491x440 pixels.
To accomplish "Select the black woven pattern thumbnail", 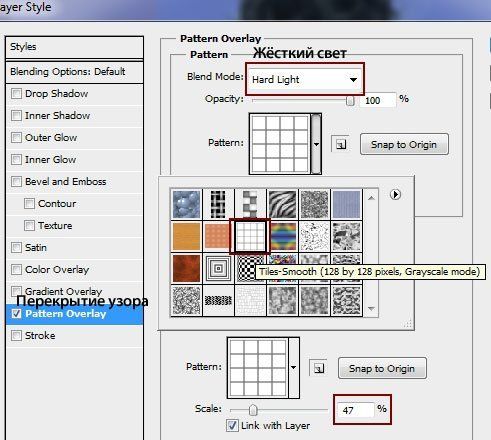I will tap(218, 204).
